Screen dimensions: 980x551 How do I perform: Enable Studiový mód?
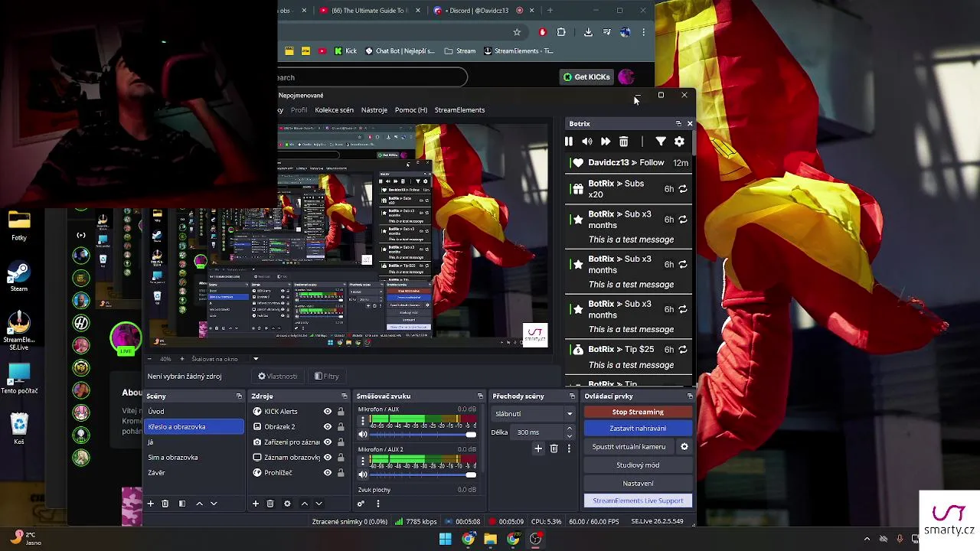point(638,465)
